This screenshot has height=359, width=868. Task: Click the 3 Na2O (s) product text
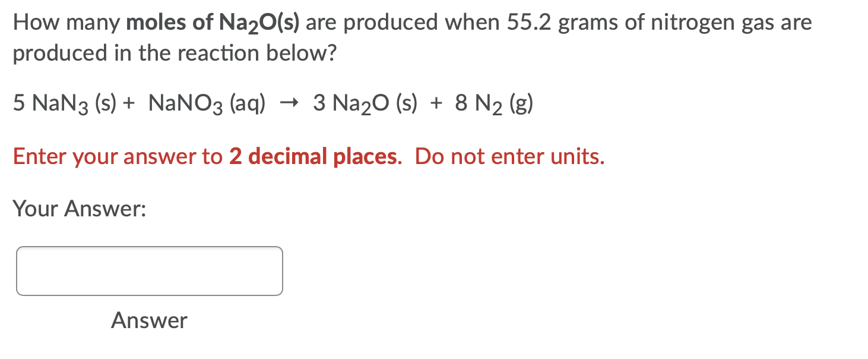click(365, 102)
